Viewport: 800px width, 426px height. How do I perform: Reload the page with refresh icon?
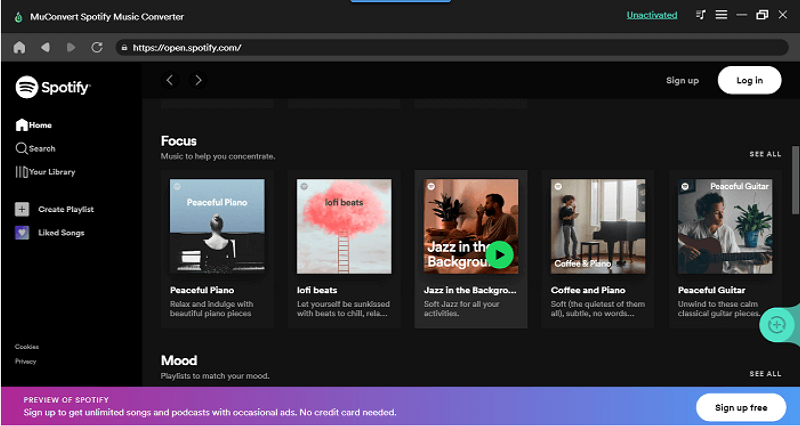click(96, 47)
